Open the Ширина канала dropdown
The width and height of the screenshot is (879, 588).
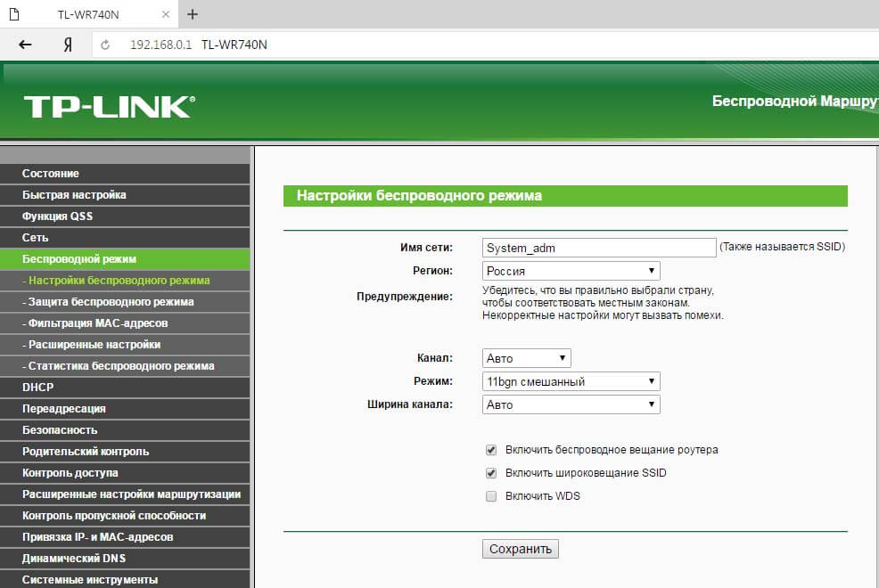pos(571,404)
